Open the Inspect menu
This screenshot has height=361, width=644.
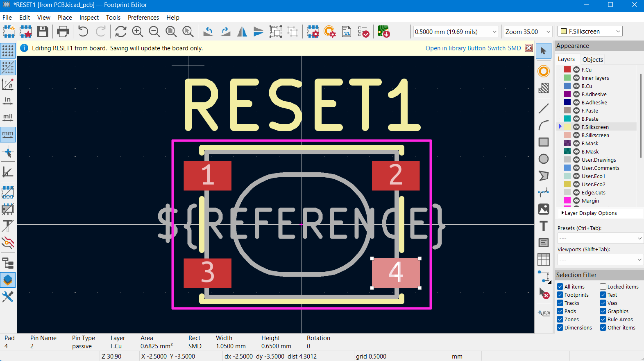point(89,18)
